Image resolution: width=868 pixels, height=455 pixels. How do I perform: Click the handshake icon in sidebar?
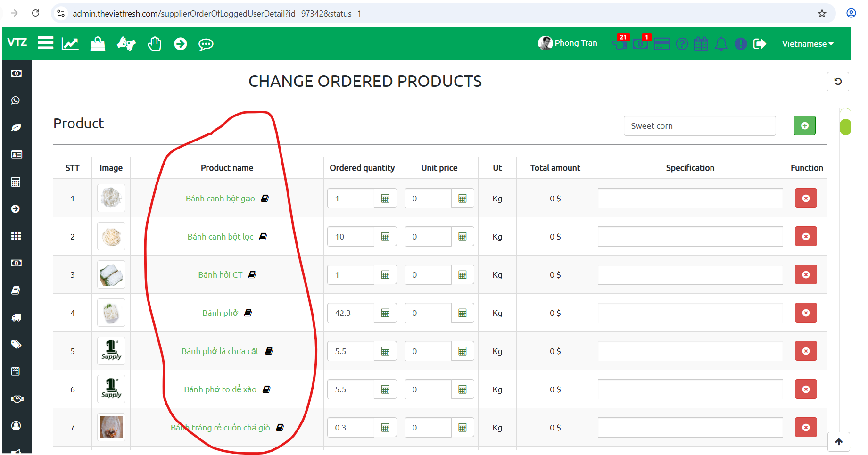(x=17, y=399)
